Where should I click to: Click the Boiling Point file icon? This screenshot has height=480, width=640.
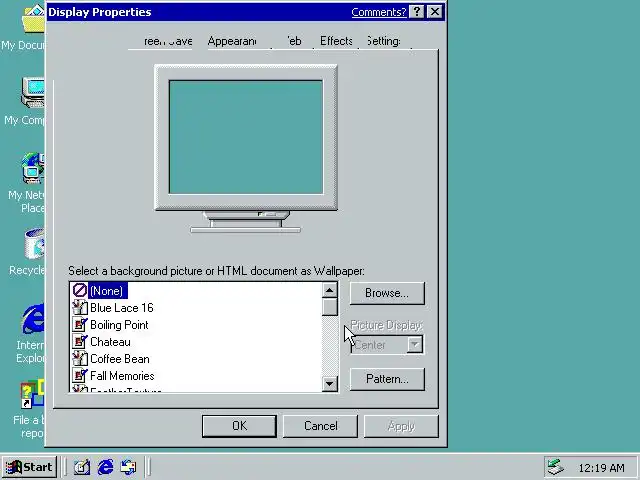click(x=80, y=324)
